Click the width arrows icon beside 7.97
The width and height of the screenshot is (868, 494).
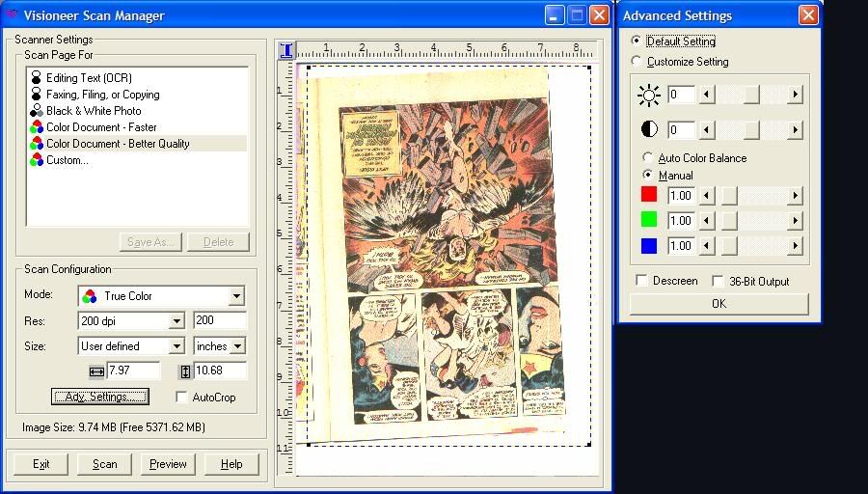coord(95,371)
